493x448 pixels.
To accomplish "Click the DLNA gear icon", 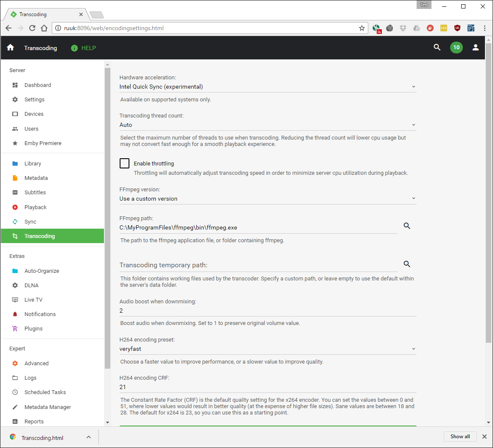I will [15, 286].
